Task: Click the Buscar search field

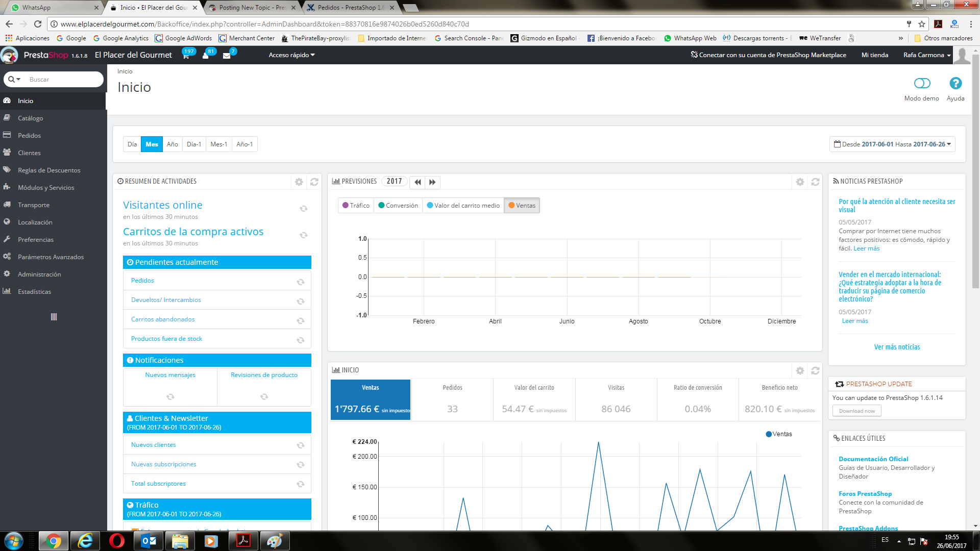Action: (x=61, y=80)
